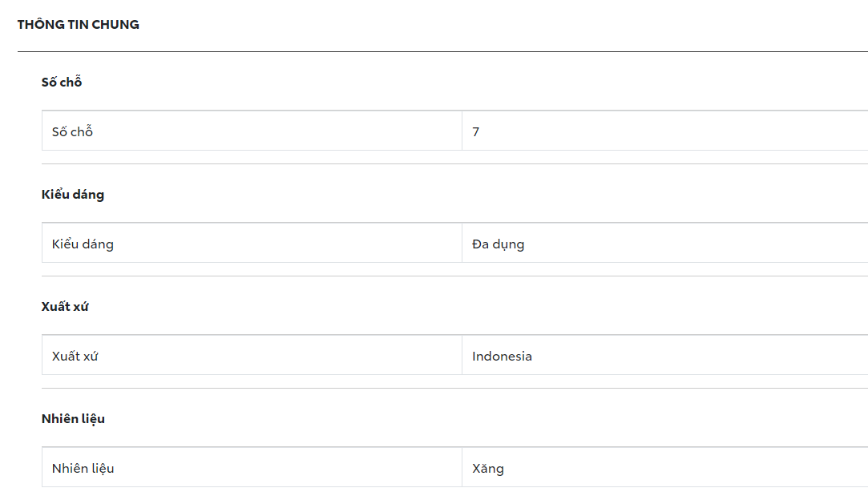The image size is (868, 496).
Task: Click the Đa dụng body style value
Action: point(498,244)
